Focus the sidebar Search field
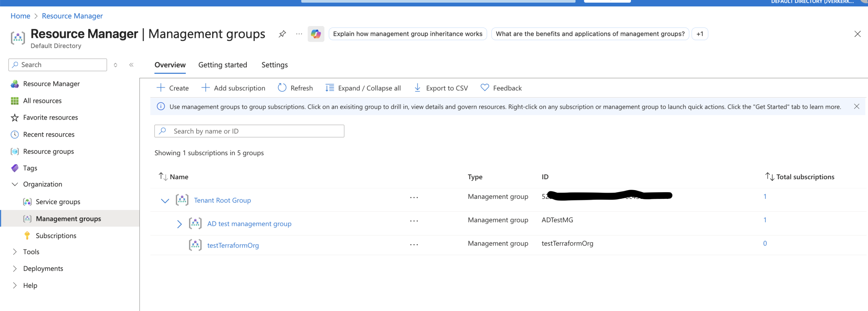The width and height of the screenshot is (868, 311). coord(58,65)
